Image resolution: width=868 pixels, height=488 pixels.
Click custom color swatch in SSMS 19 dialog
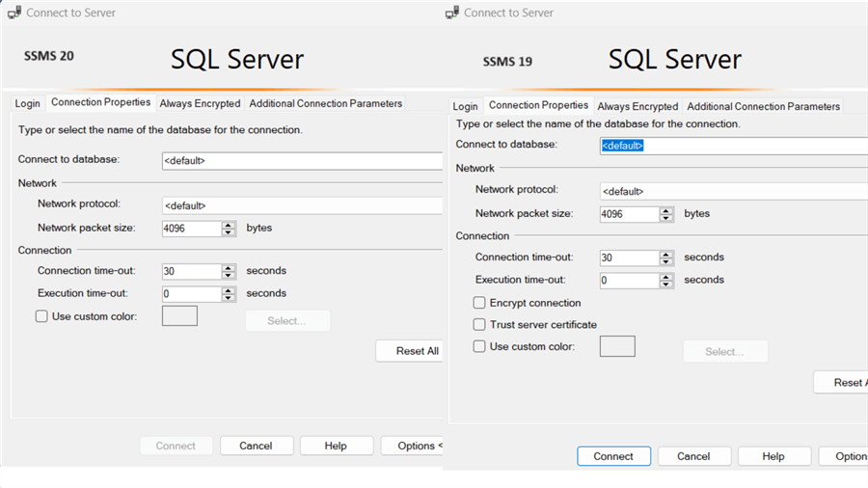pyautogui.click(x=617, y=346)
